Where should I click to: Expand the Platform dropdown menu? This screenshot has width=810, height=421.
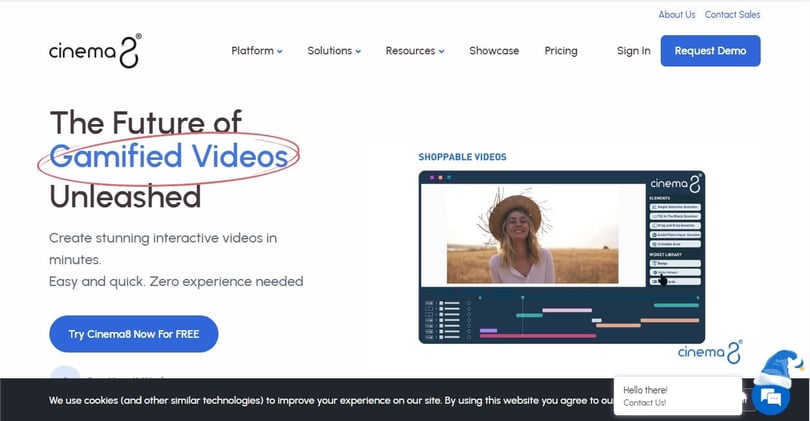pos(257,51)
